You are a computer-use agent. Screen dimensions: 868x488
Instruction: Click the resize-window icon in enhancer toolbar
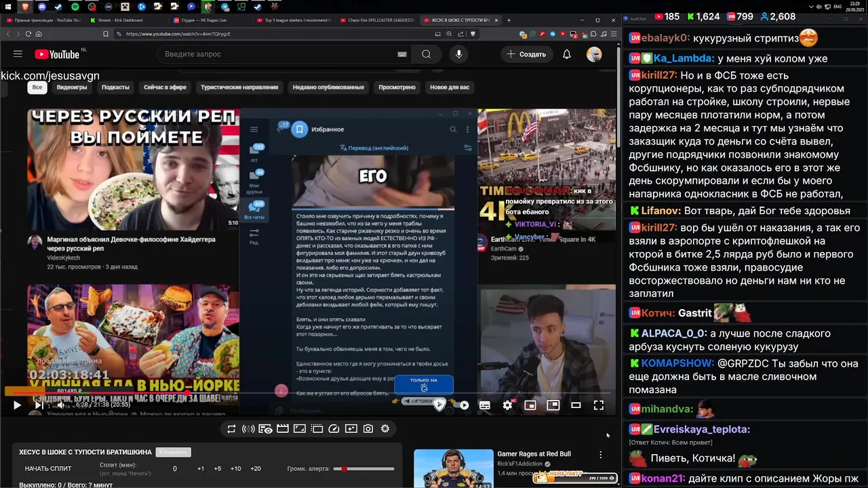[x=300, y=429]
